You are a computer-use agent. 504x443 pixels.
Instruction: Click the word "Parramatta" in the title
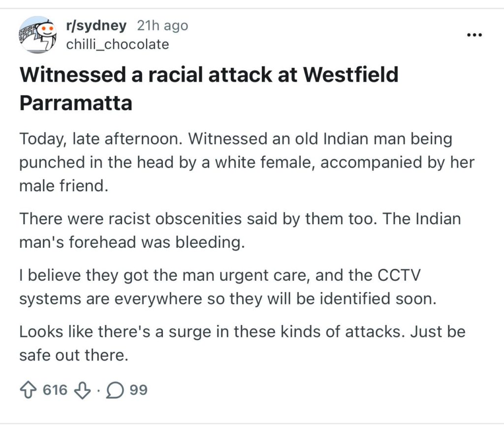pos(76,103)
